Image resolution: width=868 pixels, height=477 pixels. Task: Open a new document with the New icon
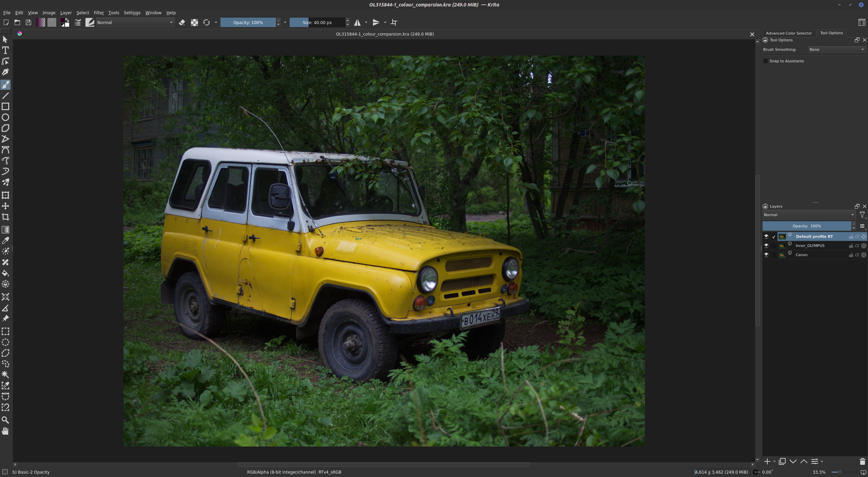pos(5,22)
